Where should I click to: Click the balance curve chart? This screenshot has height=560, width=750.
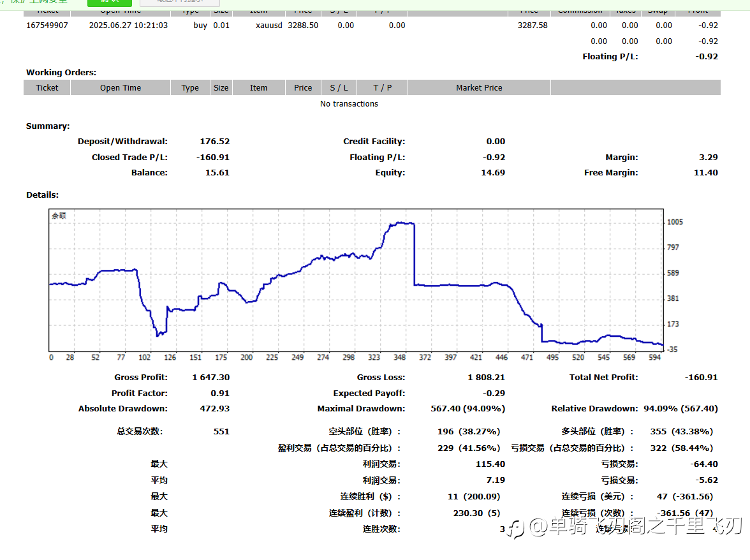click(356, 280)
